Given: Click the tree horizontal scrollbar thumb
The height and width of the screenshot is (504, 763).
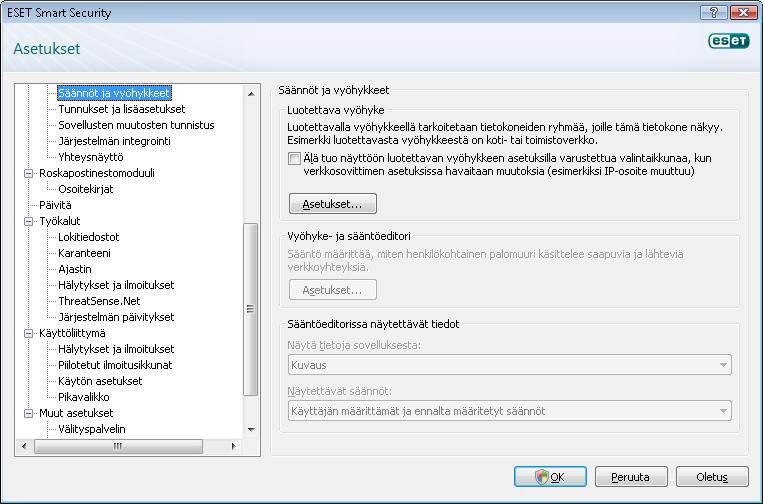Looking at the screenshot, I should 118,446.
